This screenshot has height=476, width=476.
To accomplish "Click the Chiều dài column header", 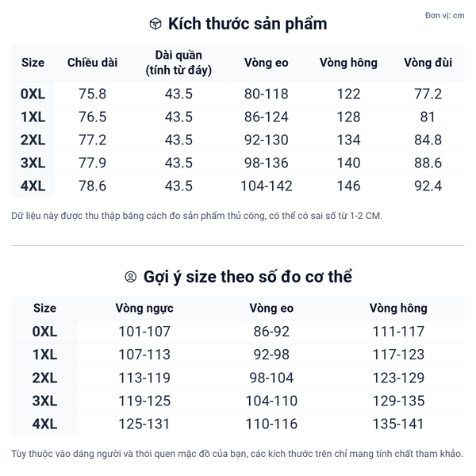I will coord(92,63).
